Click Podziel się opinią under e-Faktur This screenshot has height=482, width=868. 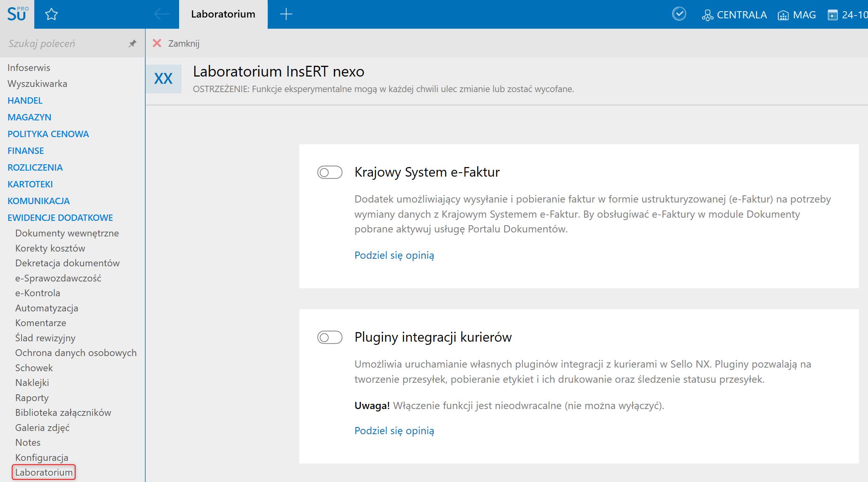[394, 255]
